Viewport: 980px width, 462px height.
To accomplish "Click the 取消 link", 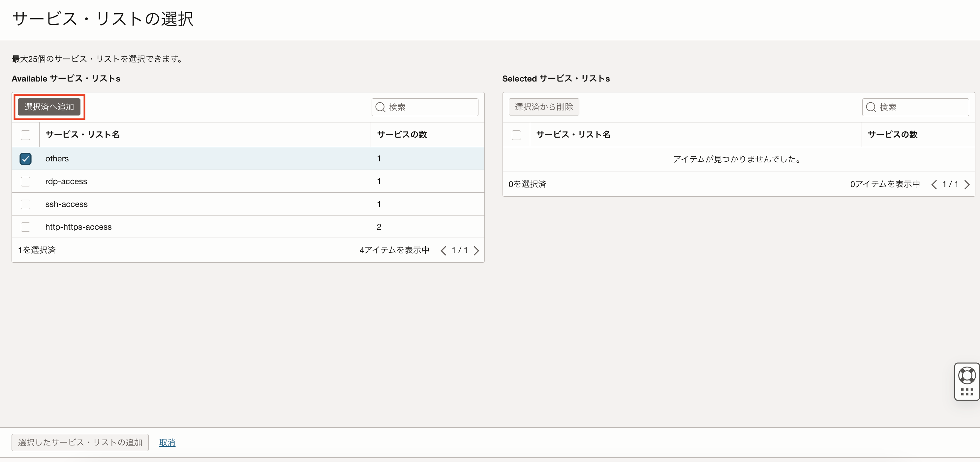I will 167,442.
